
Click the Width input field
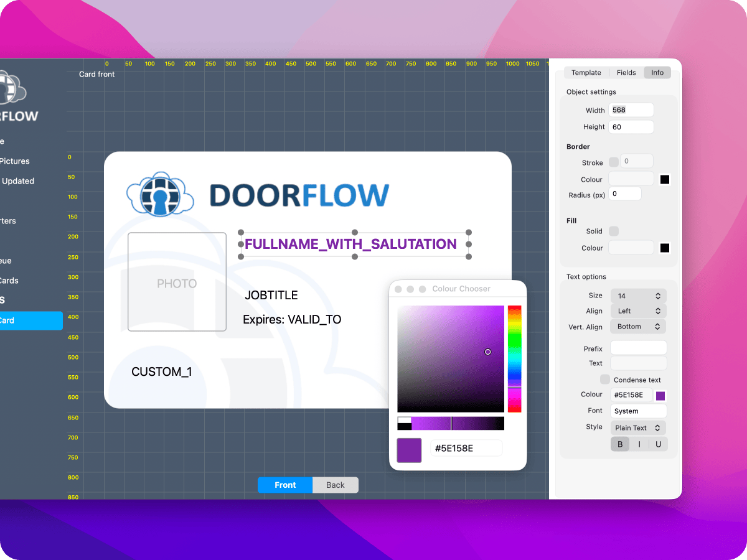(631, 110)
